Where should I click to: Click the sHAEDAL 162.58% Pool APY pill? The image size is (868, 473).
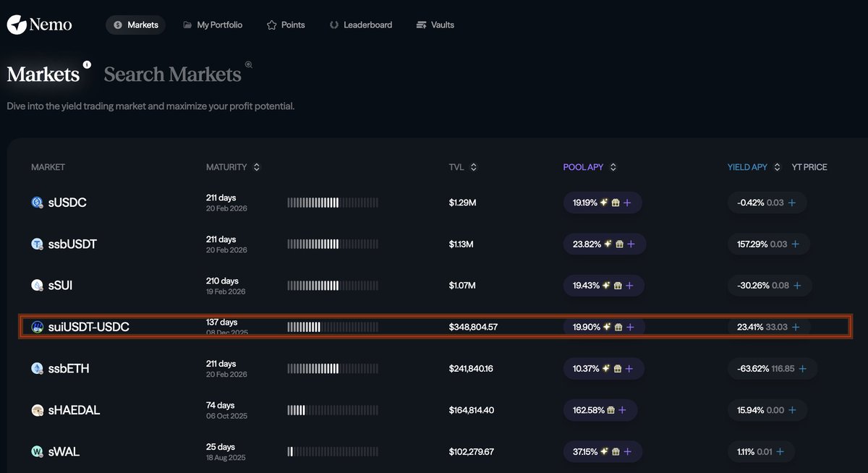click(600, 410)
